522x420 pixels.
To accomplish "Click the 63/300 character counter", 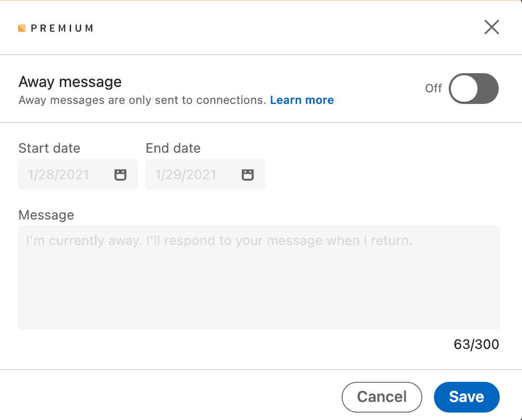I will (x=476, y=345).
